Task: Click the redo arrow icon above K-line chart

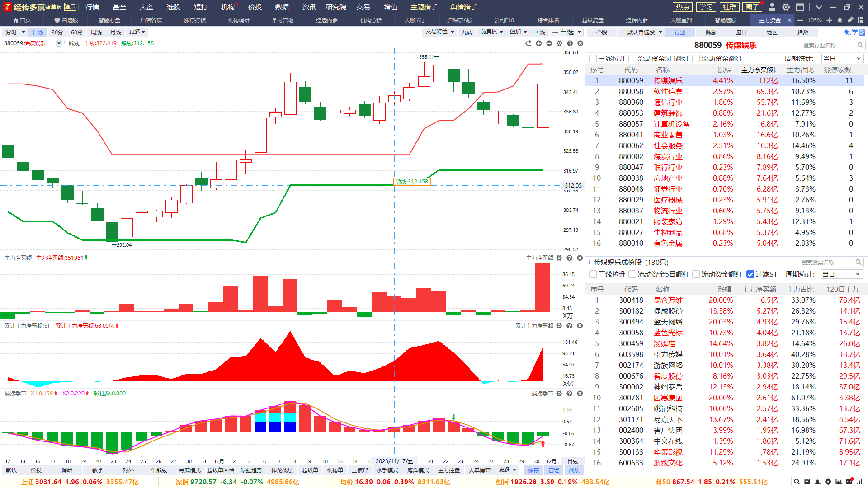Action: click(x=528, y=43)
